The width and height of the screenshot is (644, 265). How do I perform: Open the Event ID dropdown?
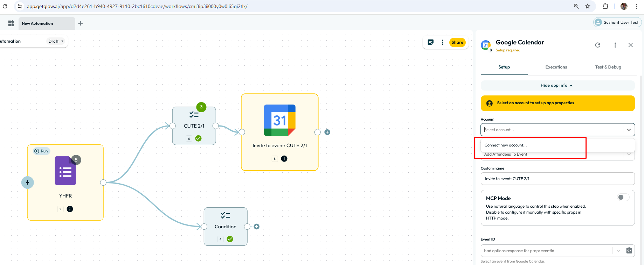coord(618,251)
